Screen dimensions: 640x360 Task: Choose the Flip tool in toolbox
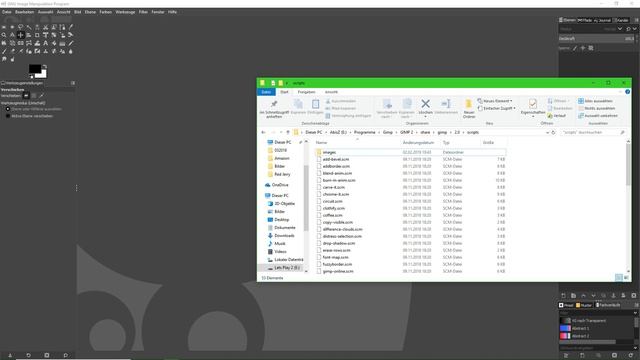pos(20,43)
